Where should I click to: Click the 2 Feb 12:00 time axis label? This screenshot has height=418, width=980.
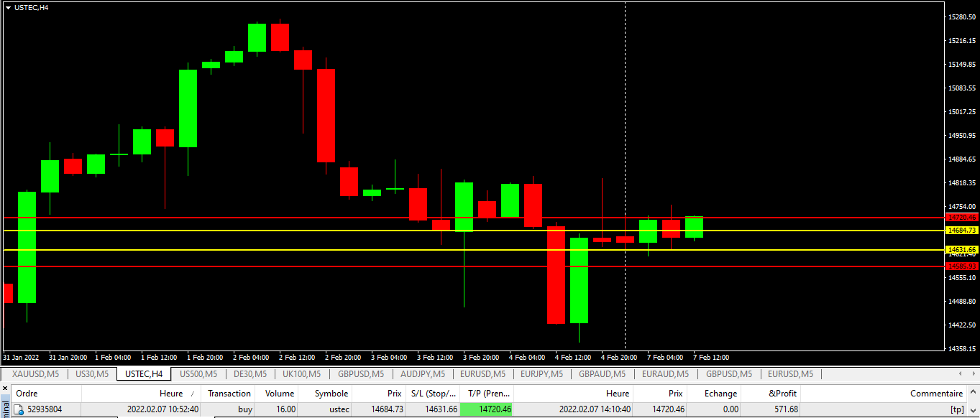pos(298,357)
